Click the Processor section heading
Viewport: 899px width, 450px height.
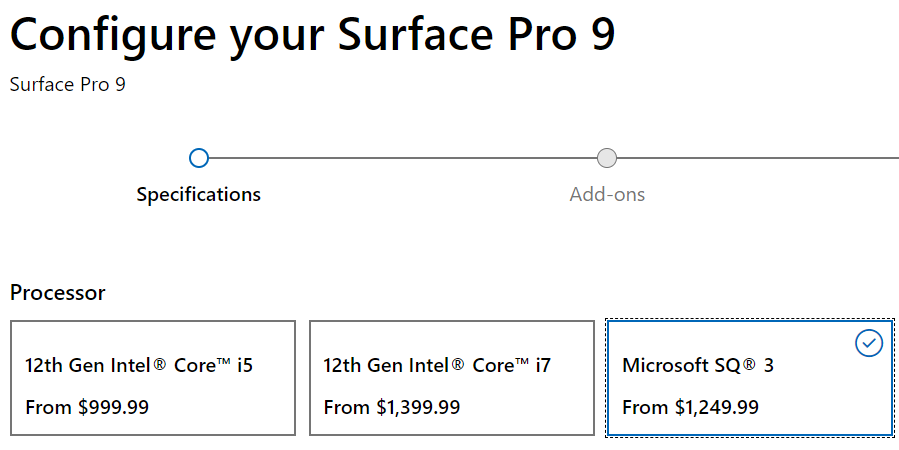point(57,292)
